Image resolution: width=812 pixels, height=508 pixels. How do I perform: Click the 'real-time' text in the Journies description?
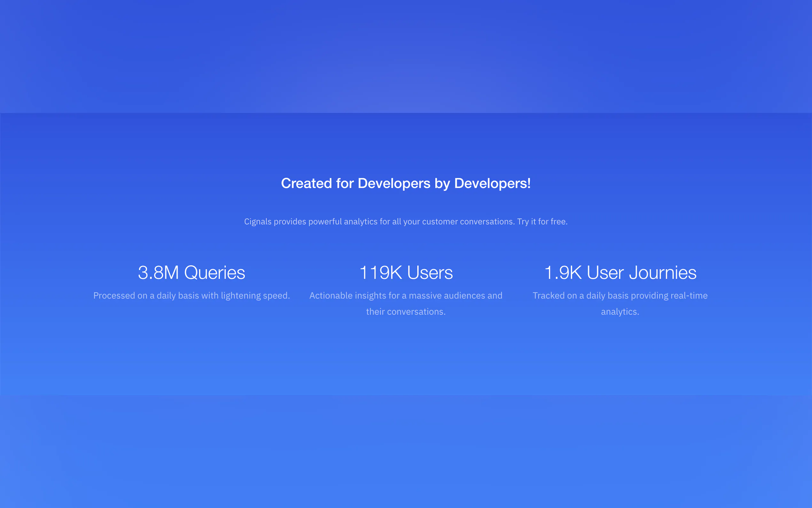click(689, 296)
